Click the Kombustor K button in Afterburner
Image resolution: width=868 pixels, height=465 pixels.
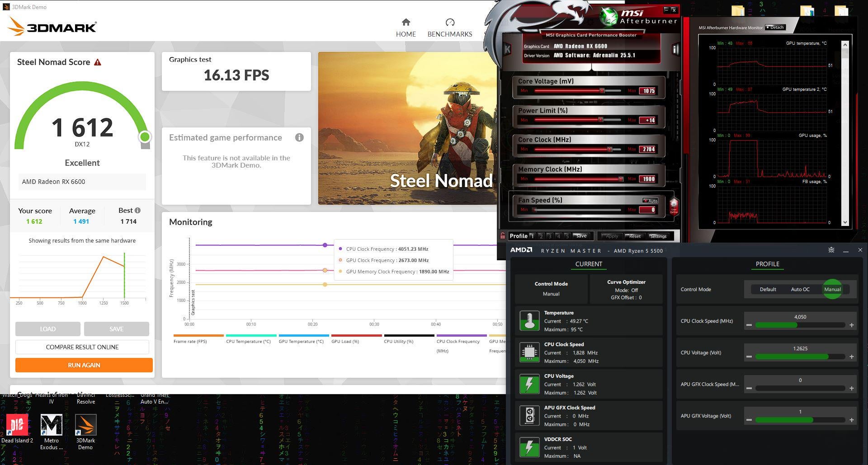click(507, 49)
